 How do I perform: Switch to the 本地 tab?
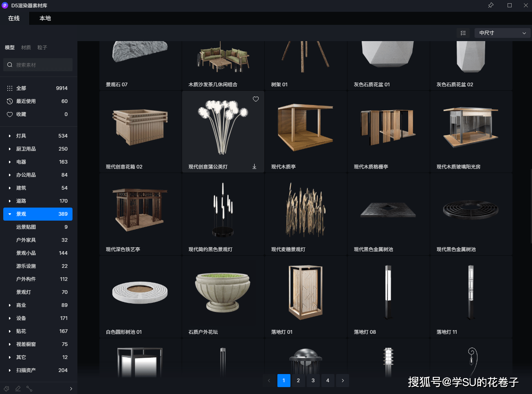pos(45,18)
